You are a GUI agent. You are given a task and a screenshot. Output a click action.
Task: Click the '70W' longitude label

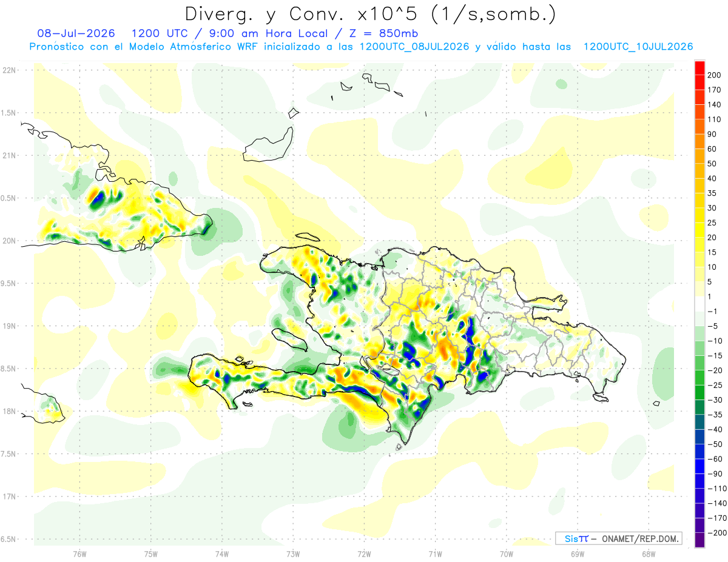pyautogui.click(x=507, y=554)
